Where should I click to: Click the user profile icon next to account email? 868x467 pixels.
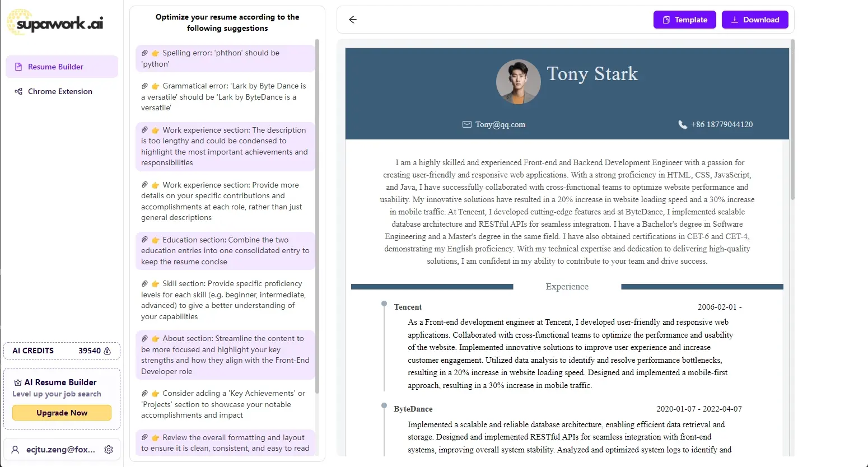pyautogui.click(x=16, y=449)
